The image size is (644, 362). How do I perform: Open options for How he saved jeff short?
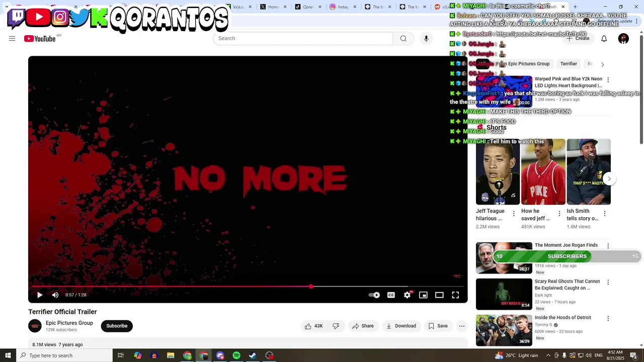tap(559, 214)
